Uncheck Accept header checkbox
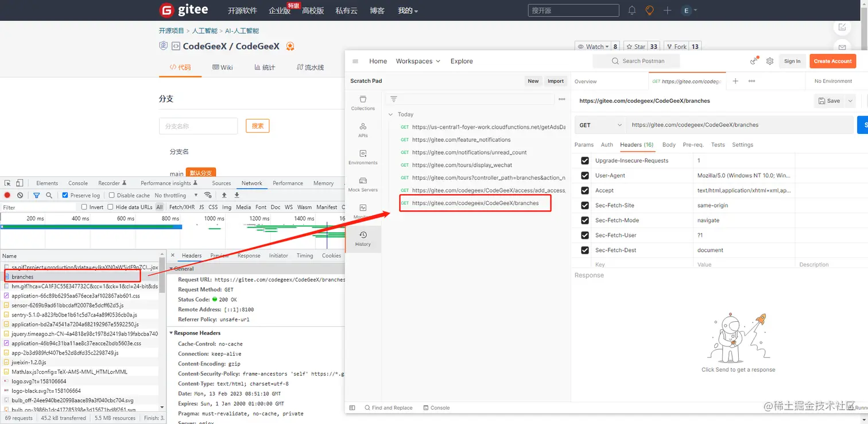Viewport: 868px width, 424px height. (585, 190)
